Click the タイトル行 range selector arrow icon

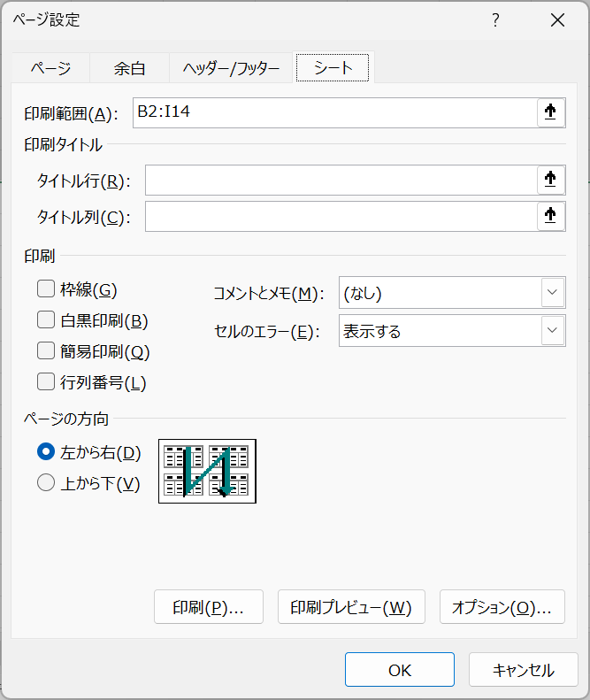[x=551, y=180]
